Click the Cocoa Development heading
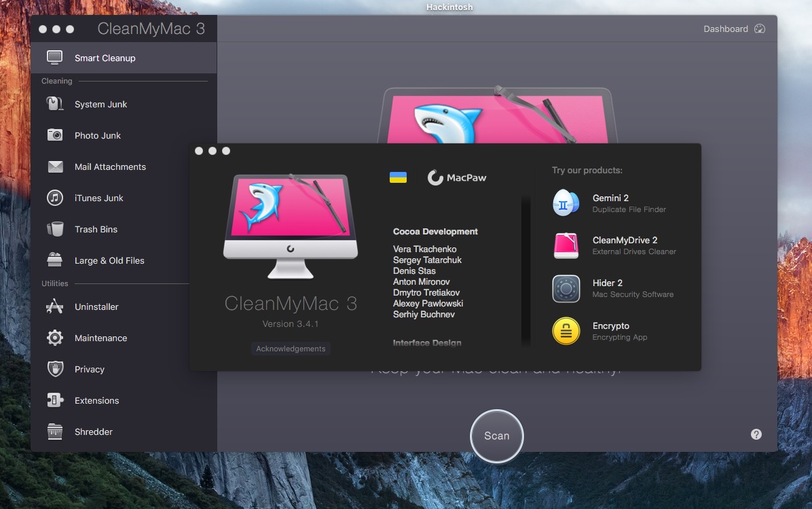The image size is (812, 509). coord(435,231)
